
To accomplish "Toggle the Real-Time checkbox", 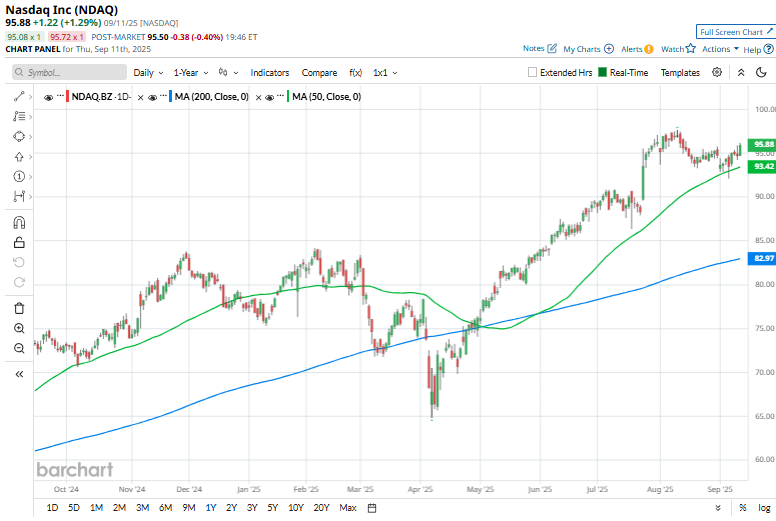I will click(602, 72).
